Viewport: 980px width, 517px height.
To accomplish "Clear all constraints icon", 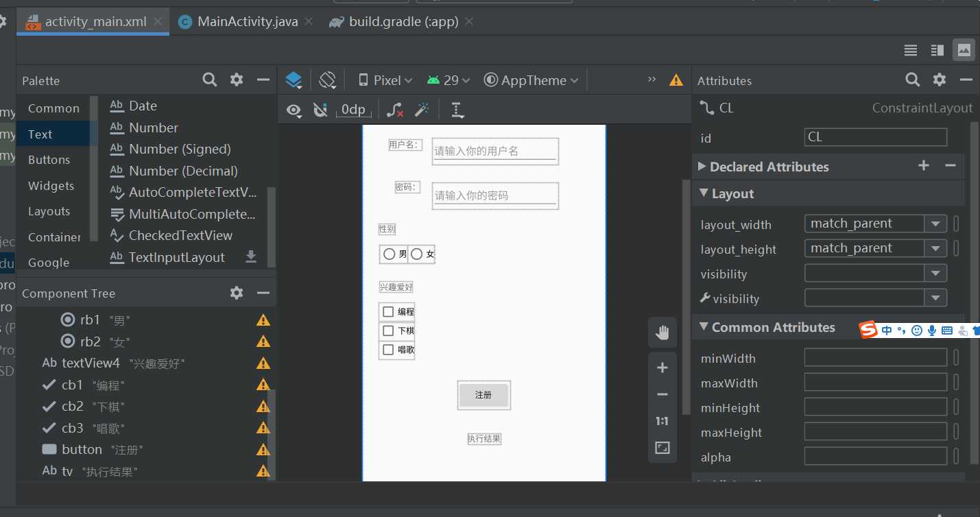I will click(x=394, y=110).
